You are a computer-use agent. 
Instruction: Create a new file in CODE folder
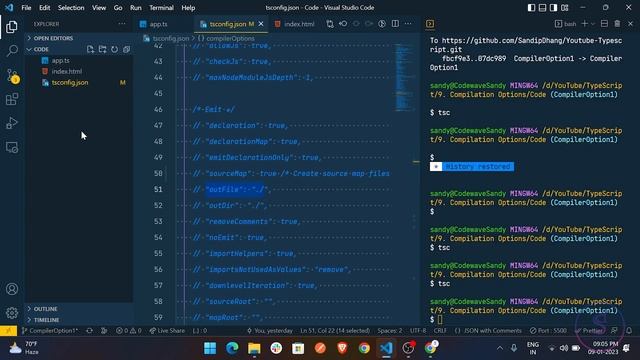click(x=90, y=49)
